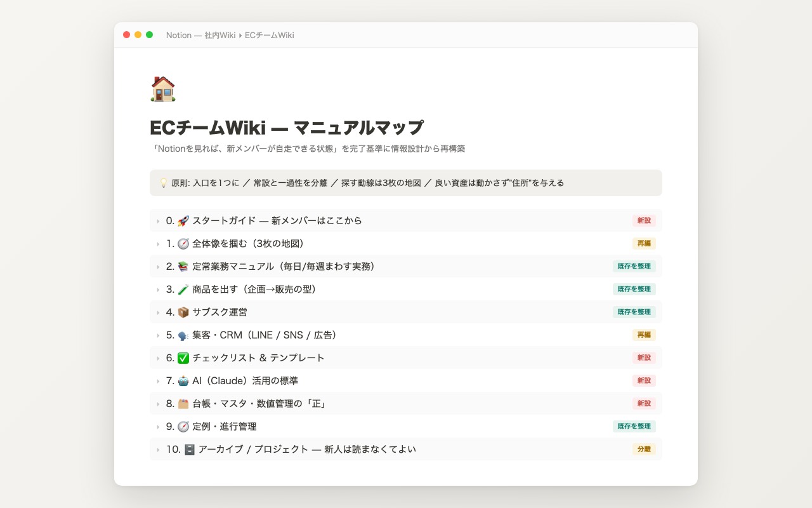
Task: Click the house page icon
Action: (x=162, y=89)
